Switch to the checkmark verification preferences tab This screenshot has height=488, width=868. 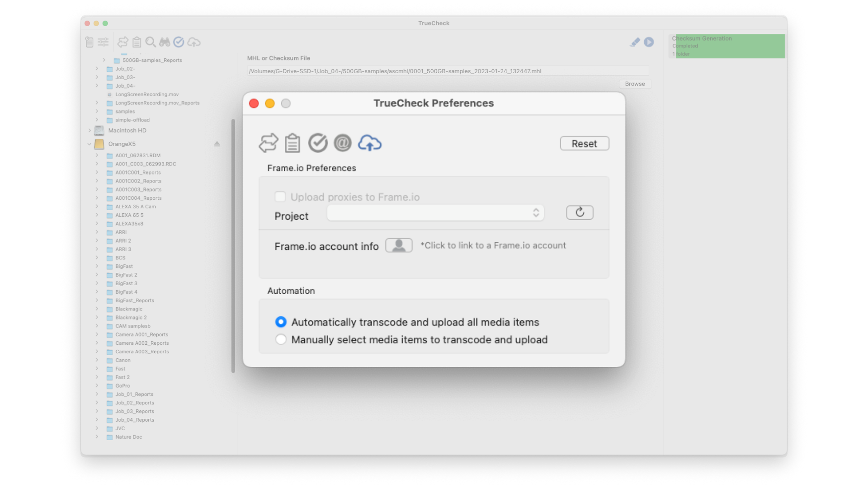click(x=318, y=143)
